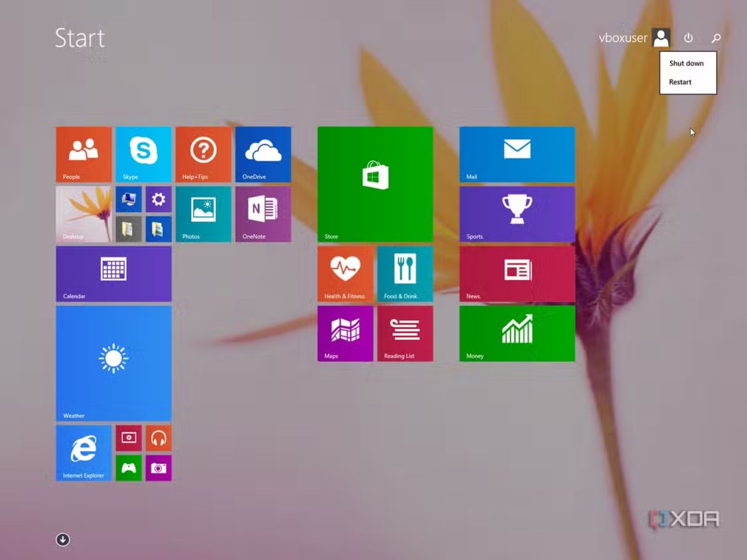
Task: Open the Video small tile
Action: [128, 438]
